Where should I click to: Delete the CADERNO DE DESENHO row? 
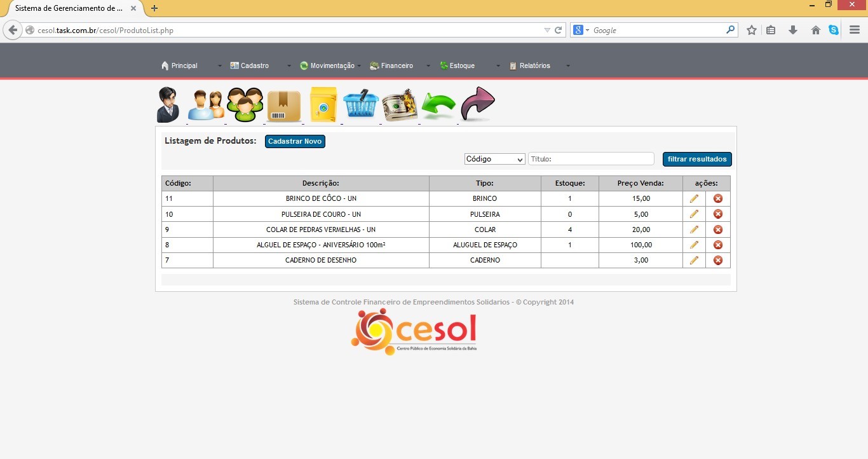click(718, 260)
